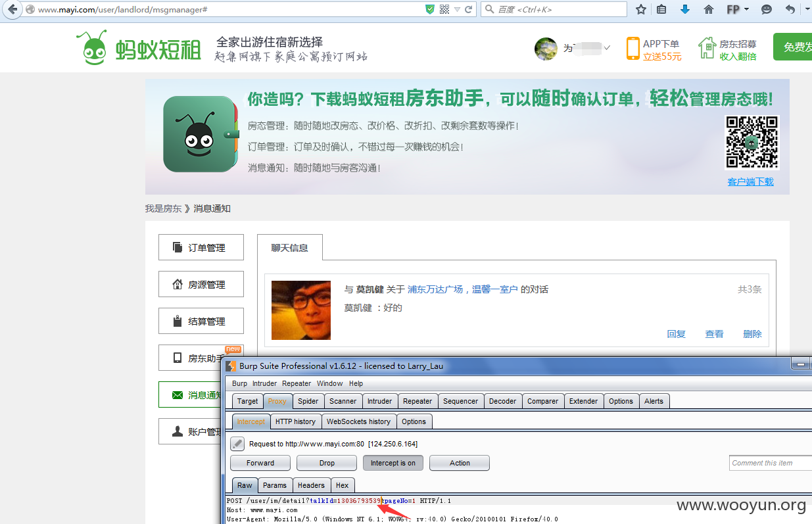This screenshot has height=524, width=812.
Task: Open the Burp menu in Burp Suite
Action: pos(240,383)
